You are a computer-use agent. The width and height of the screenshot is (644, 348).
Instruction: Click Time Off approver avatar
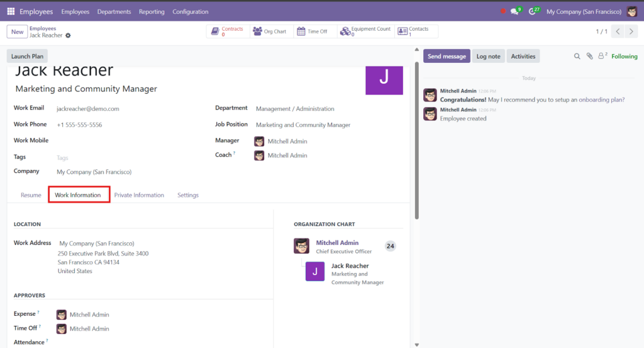pyautogui.click(x=61, y=328)
